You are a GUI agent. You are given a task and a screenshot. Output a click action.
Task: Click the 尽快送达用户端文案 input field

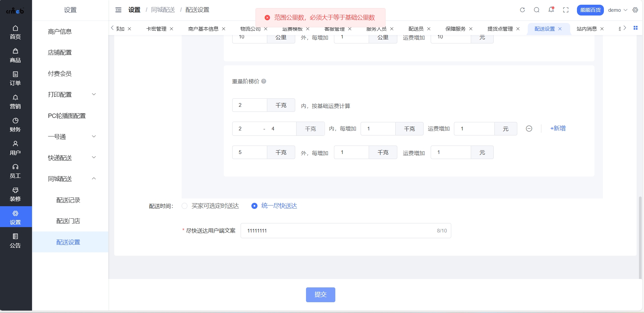click(340, 231)
